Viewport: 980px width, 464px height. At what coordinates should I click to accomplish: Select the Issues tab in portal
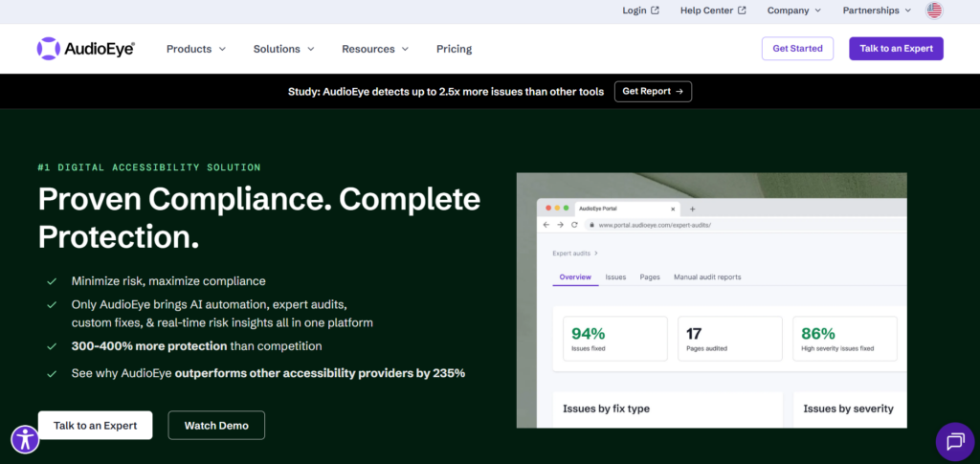(615, 276)
